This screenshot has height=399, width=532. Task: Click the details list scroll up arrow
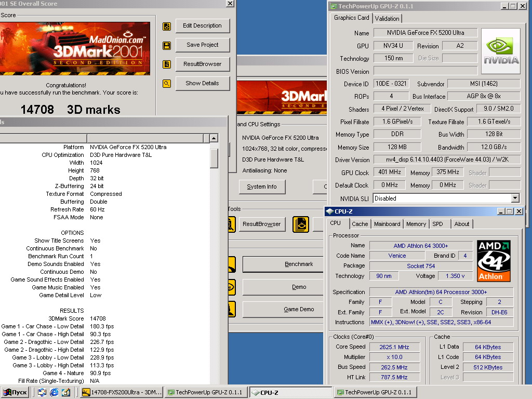pyautogui.click(x=214, y=138)
